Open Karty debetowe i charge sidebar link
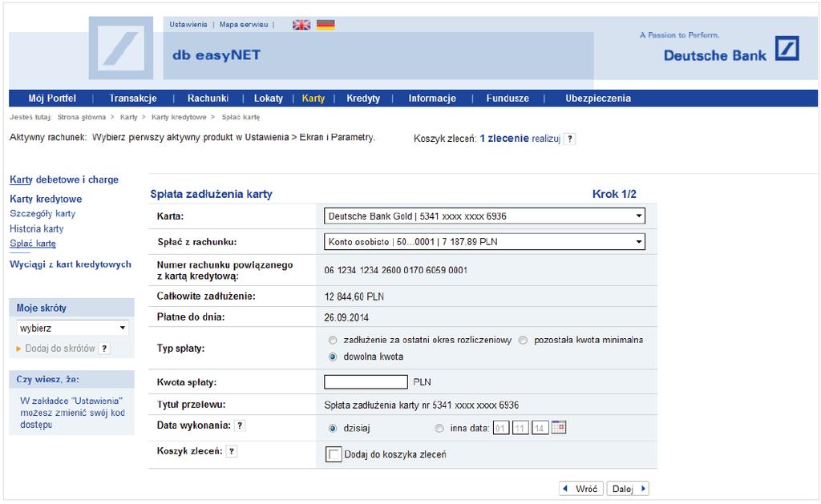Screen dimensions: 821x504 [x=64, y=179]
